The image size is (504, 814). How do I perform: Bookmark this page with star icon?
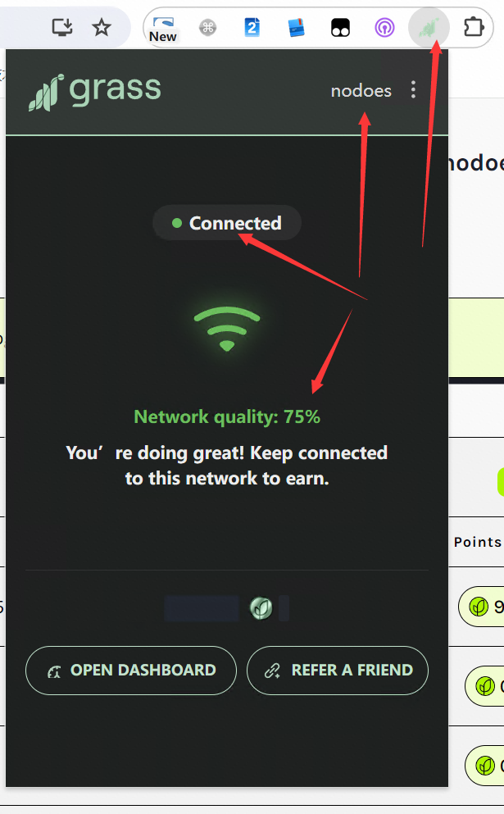click(102, 27)
